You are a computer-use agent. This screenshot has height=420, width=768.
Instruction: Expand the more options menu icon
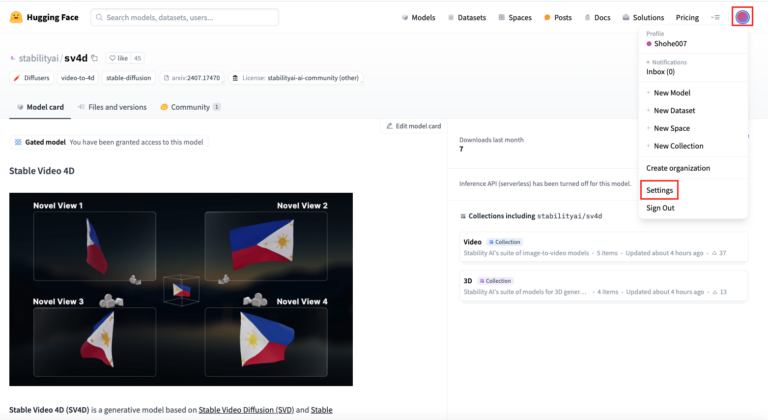pyautogui.click(x=715, y=18)
